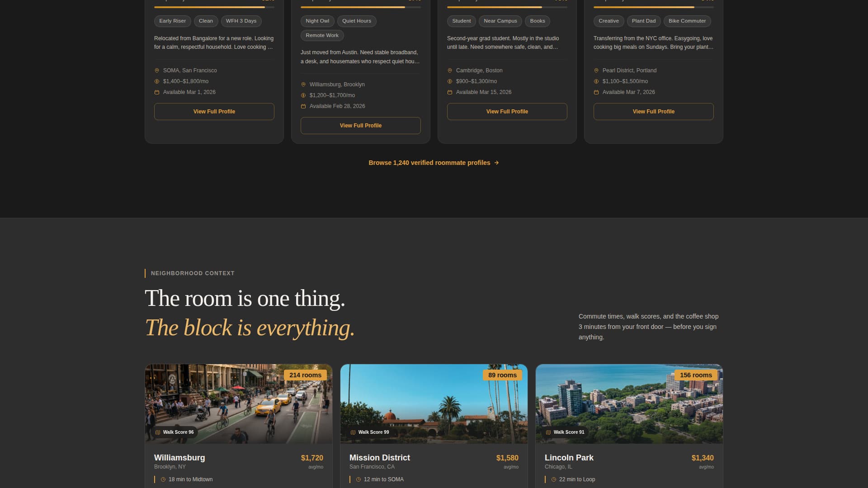
Task: Click View Full Profile on Pearl District card
Action: click(653, 111)
